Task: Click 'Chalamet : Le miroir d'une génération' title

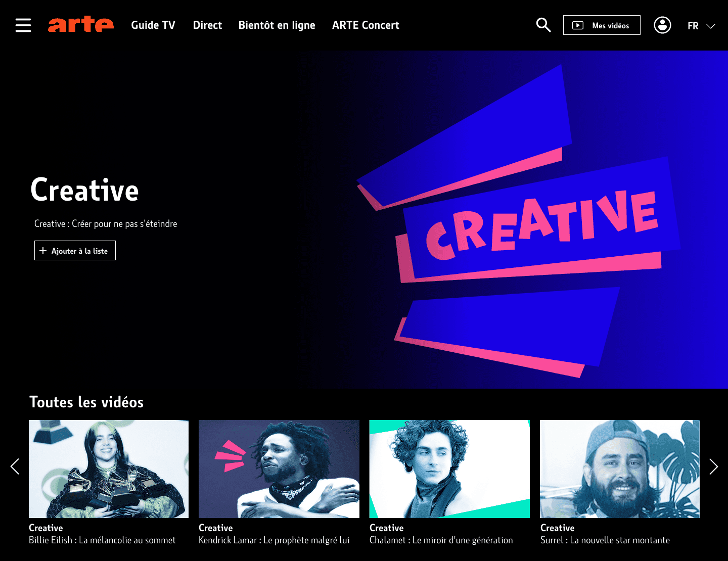Action: tap(441, 540)
